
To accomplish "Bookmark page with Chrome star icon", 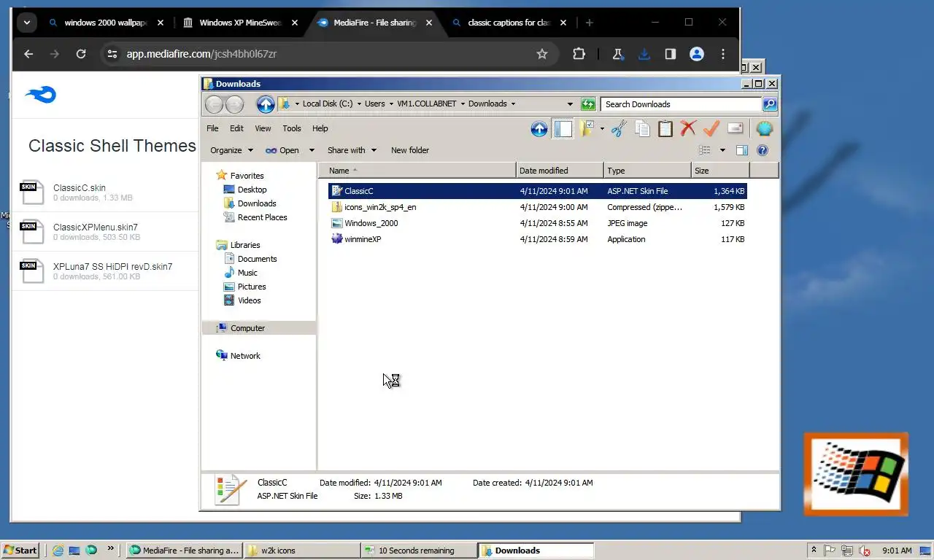I will [x=542, y=54].
